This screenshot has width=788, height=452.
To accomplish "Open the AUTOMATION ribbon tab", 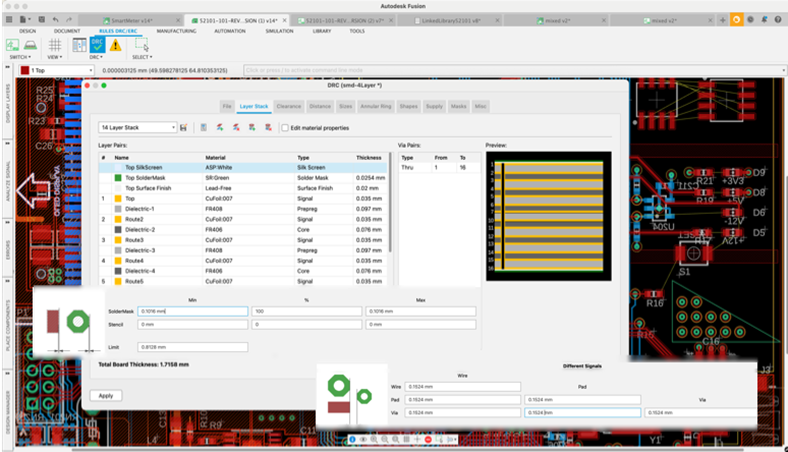I will [x=230, y=31].
